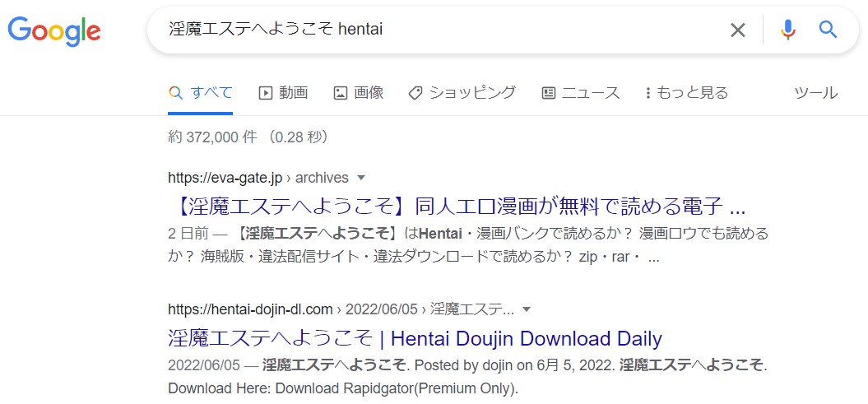This screenshot has width=868, height=404.
Task: Submit search with magnifying glass icon
Action: [x=829, y=30]
